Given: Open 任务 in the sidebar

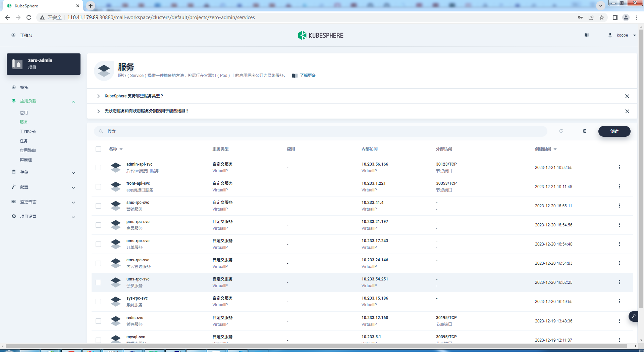Looking at the screenshot, I should (24, 141).
